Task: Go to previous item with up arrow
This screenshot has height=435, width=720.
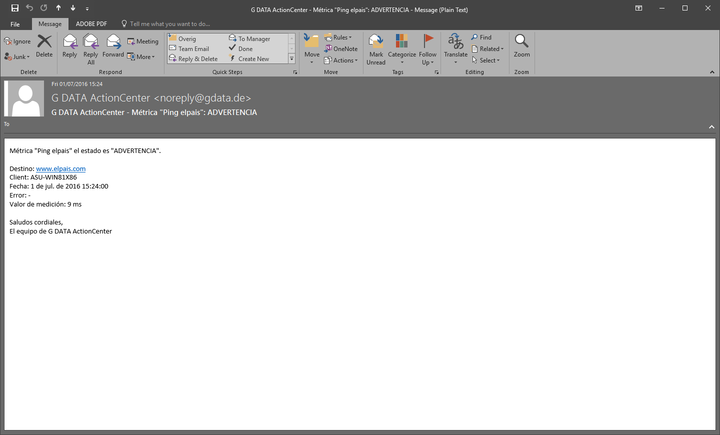Action: tap(58, 8)
